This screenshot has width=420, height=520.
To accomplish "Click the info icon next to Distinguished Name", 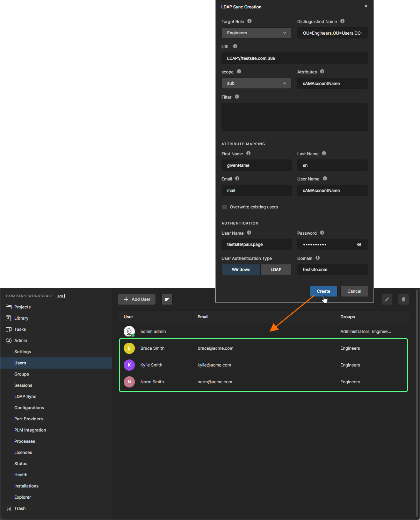I will click(x=342, y=21).
